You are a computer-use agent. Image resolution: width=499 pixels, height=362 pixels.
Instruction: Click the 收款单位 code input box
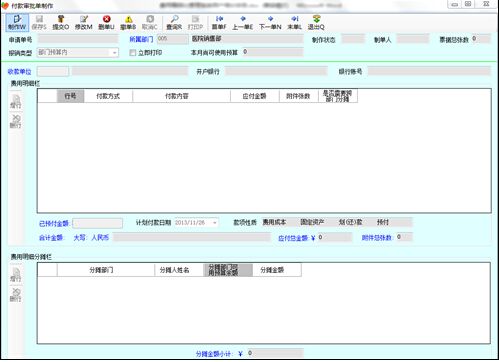(x=53, y=71)
